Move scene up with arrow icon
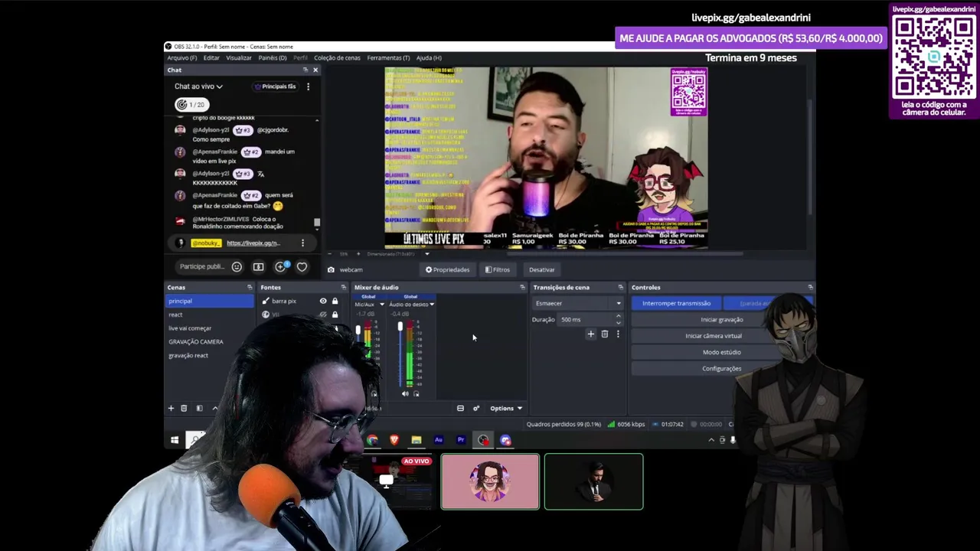Viewport: 980px width, 551px height. 214,409
